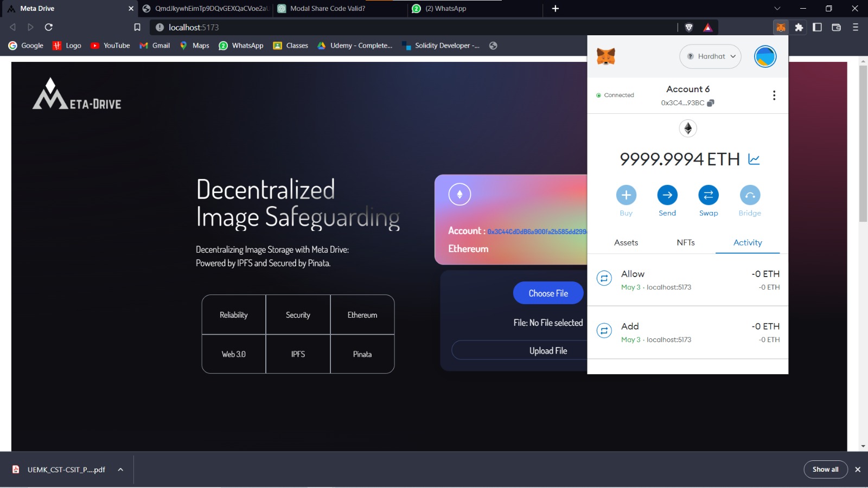Viewport: 868px width, 488px height.
Task: Switch to the NFTs tab
Action: (x=685, y=242)
